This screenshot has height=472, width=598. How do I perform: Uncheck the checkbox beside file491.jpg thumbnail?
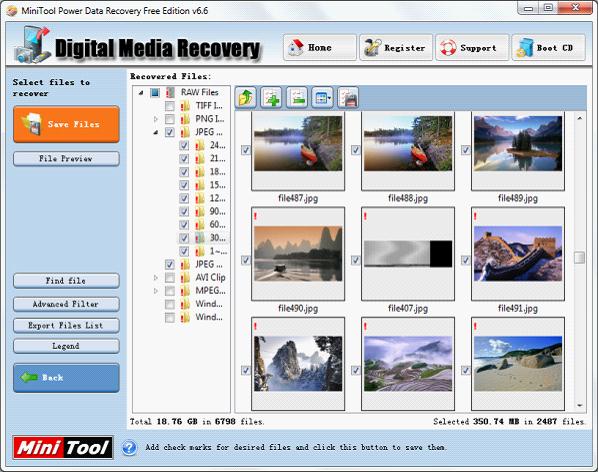(465, 260)
